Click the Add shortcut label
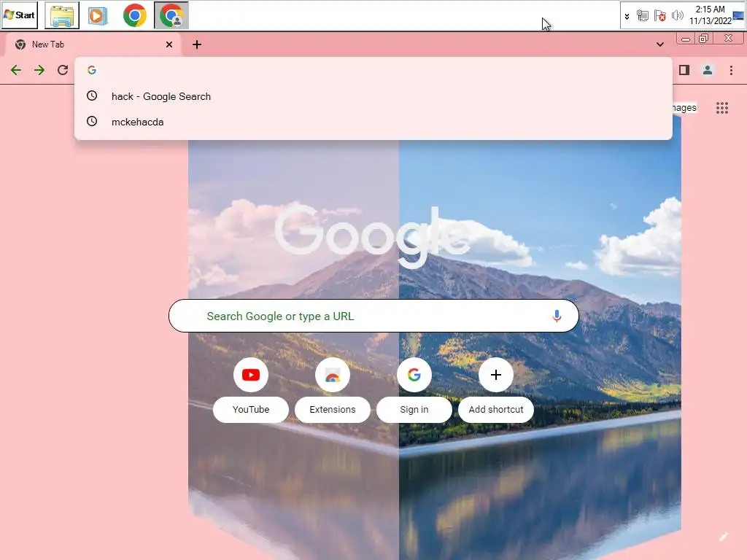 [496, 410]
